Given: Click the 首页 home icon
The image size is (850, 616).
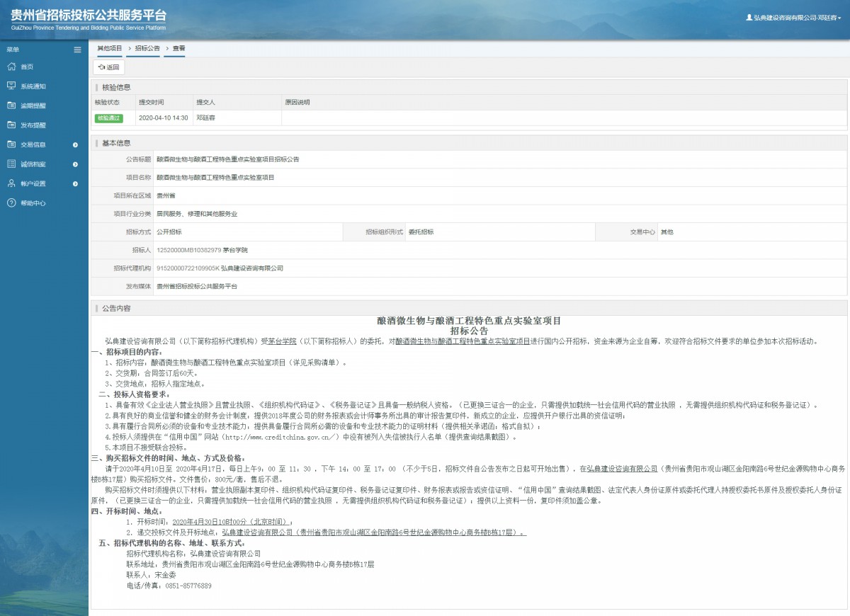Looking at the screenshot, I should (11, 67).
